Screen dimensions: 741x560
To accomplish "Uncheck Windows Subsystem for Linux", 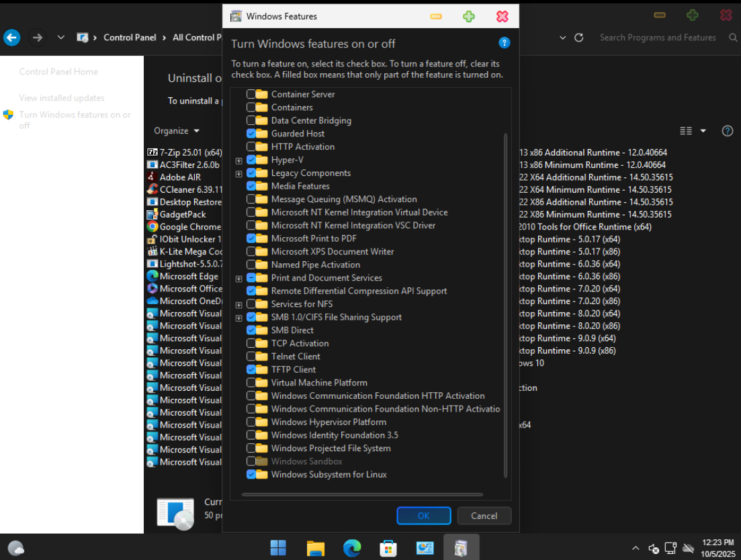I will 251,475.
